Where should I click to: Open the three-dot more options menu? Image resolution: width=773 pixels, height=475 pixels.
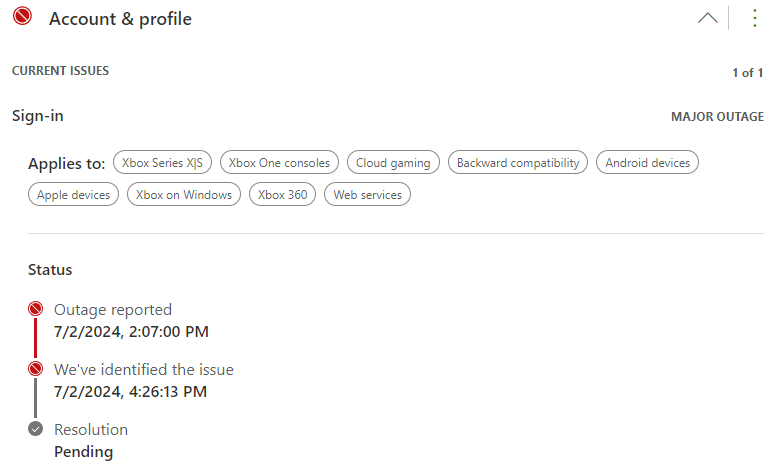coord(754,18)
